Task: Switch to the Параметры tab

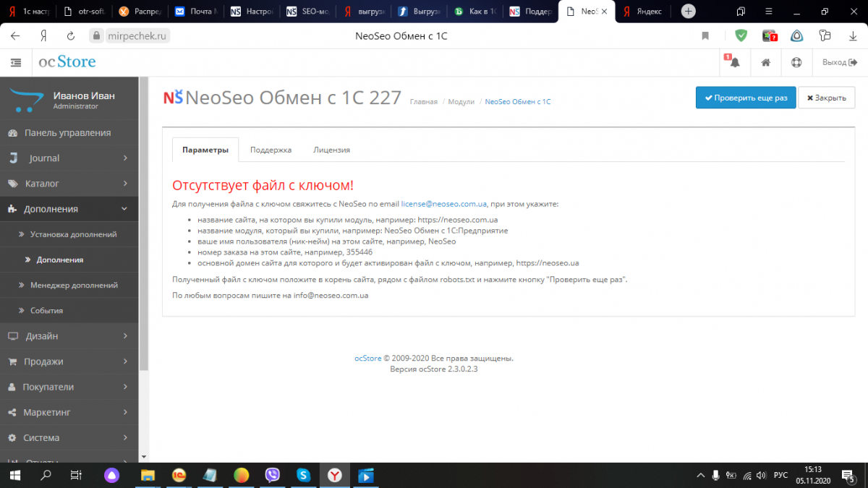Action: (x=205, y=150)
